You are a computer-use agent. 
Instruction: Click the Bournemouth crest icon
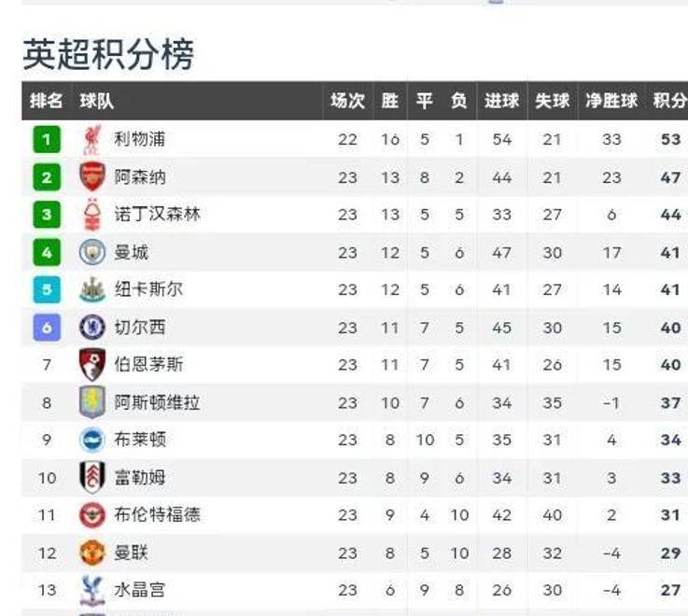92,365
